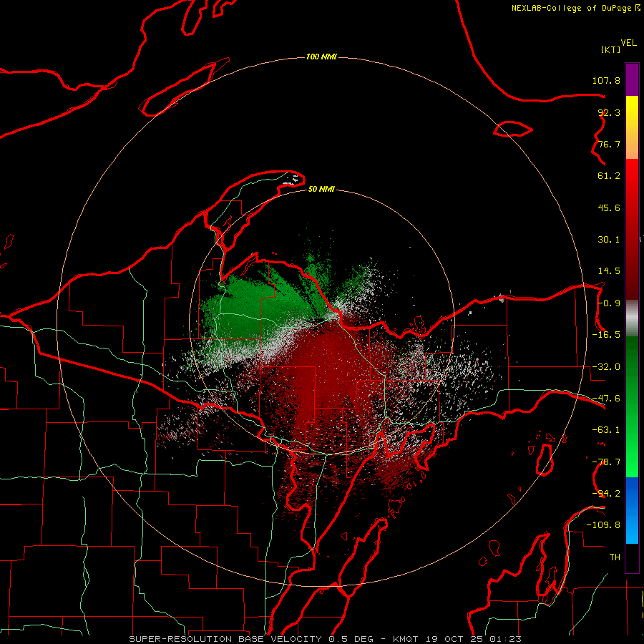Screen dimensions: 644x644
Task: Click the 100 NMI range ring label
Action: [x=321, y=57]
